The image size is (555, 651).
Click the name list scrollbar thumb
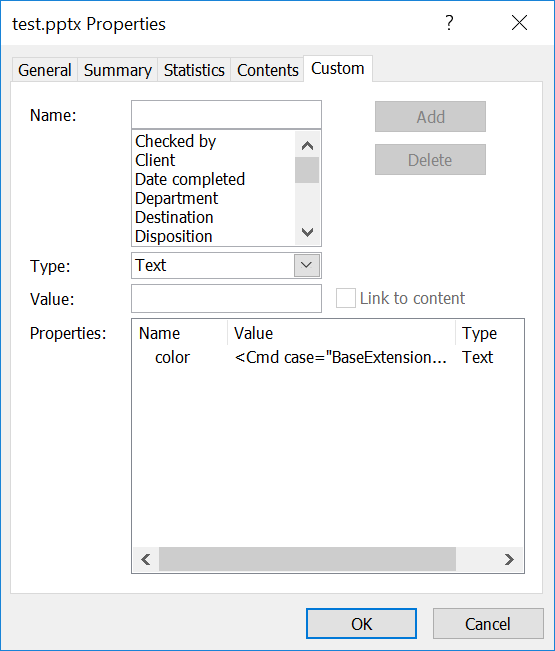pyautogui.click(x=307, y=170)
